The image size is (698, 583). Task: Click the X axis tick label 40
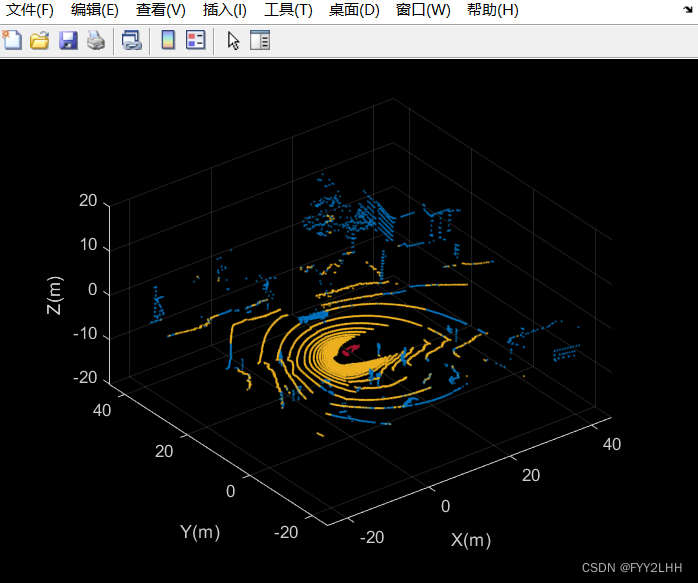[612, 444]
